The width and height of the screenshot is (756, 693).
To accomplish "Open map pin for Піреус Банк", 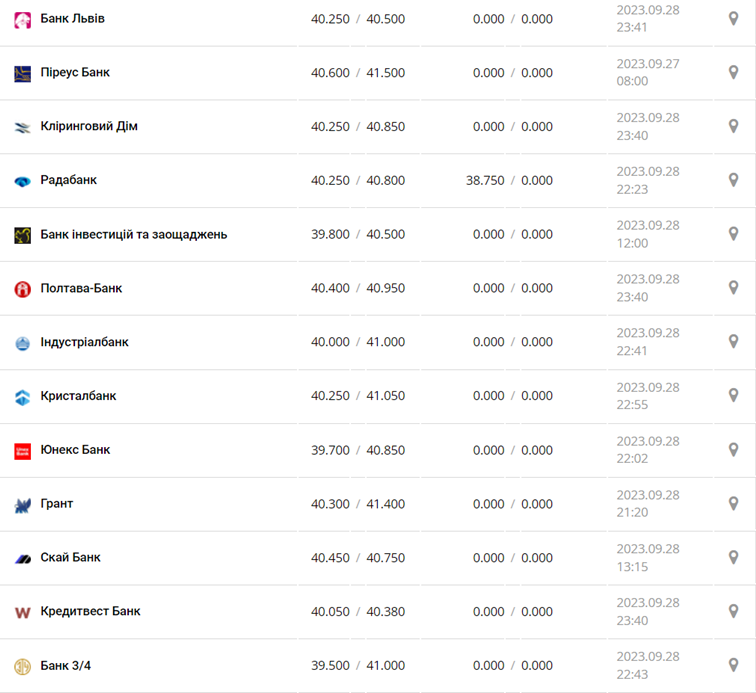I will (x=733, y=73).
